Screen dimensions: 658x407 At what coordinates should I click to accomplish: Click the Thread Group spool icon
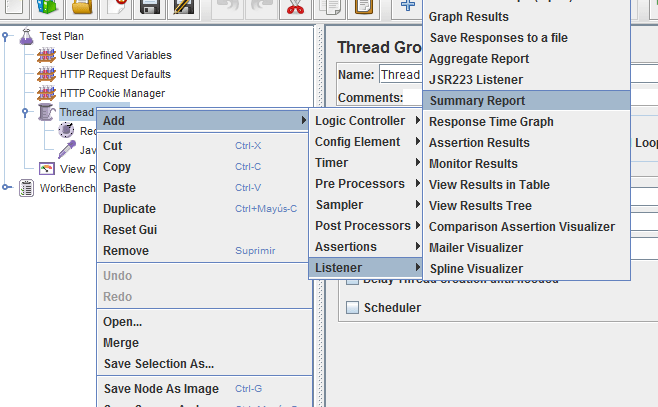tap(46, 112)
